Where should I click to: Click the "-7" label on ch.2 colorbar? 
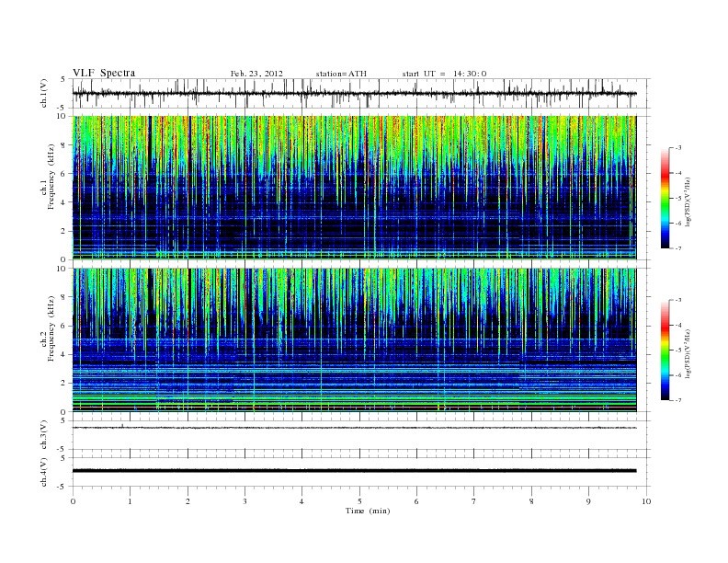tap(678, 400)
